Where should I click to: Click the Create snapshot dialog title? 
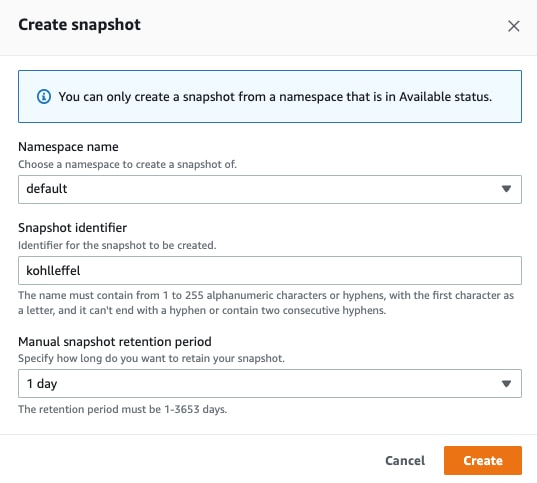click(79, 25)
